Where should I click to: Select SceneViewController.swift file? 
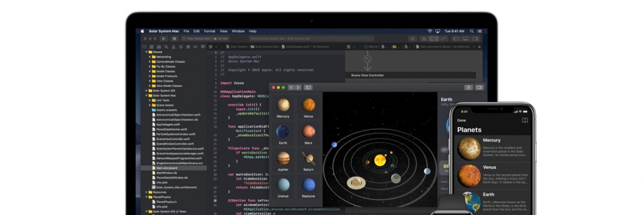pyautogui.click(x=173, y=139)
